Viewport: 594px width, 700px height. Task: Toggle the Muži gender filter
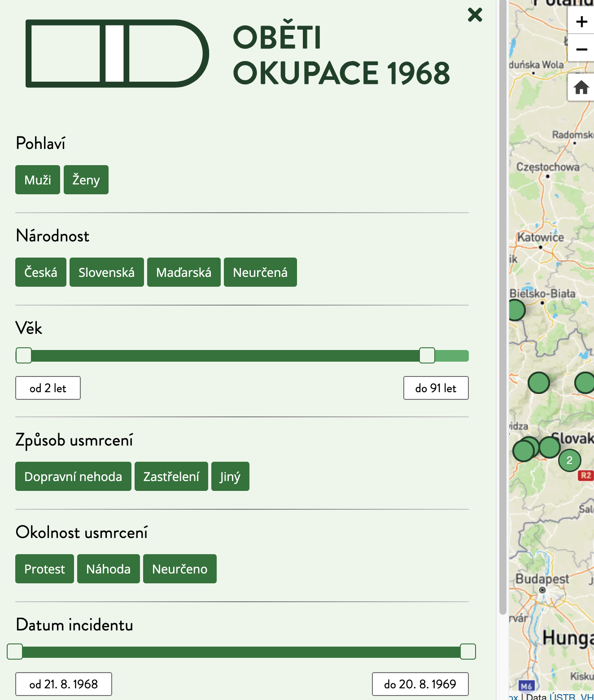pos(38,180)
